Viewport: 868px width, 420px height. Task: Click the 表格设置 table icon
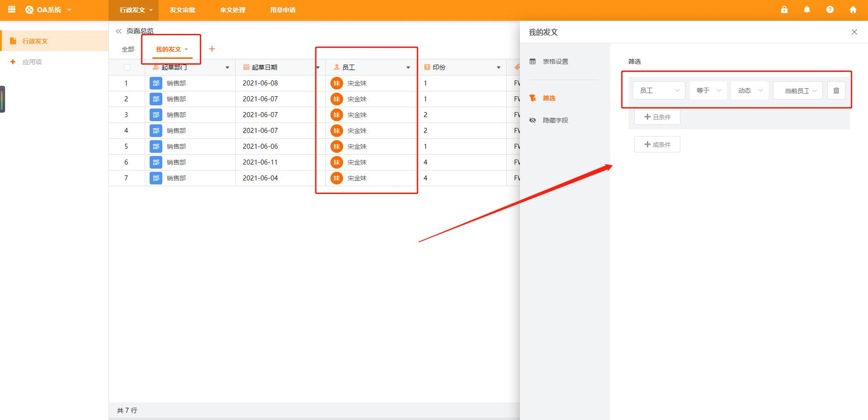pyautogui.click(x=533, y=61)
